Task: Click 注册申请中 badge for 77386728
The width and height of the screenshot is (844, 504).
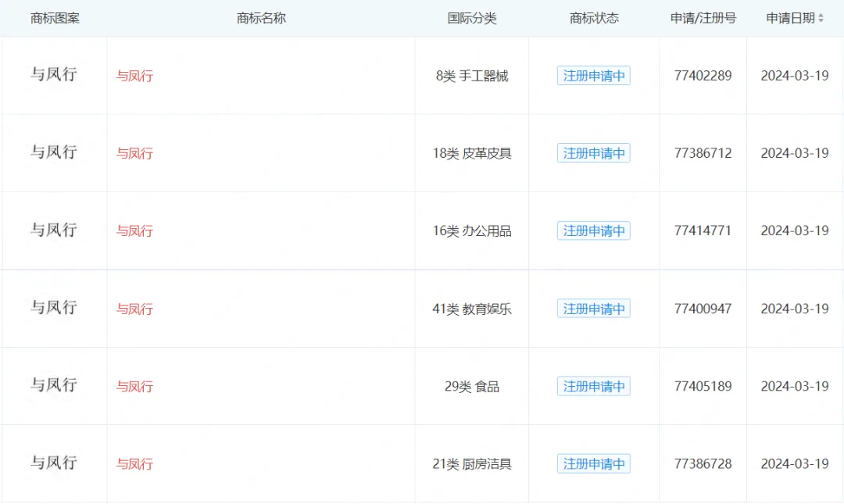Action: (x=594, y=464)
